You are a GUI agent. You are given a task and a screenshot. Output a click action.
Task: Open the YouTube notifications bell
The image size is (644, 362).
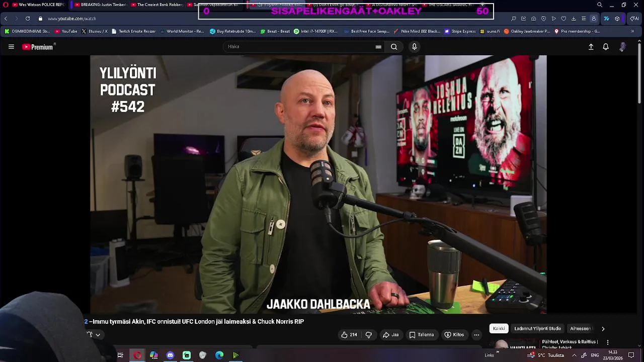coord(606,47)
